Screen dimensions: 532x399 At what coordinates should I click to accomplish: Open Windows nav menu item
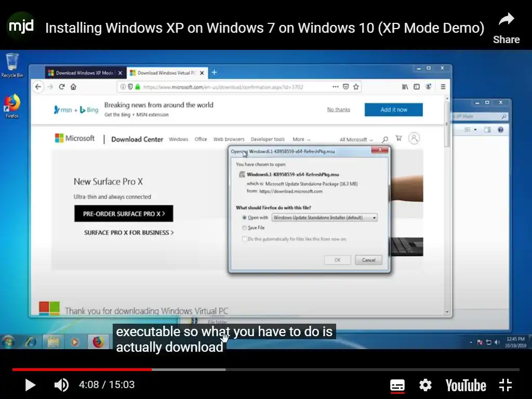click(x=179, y=139)
